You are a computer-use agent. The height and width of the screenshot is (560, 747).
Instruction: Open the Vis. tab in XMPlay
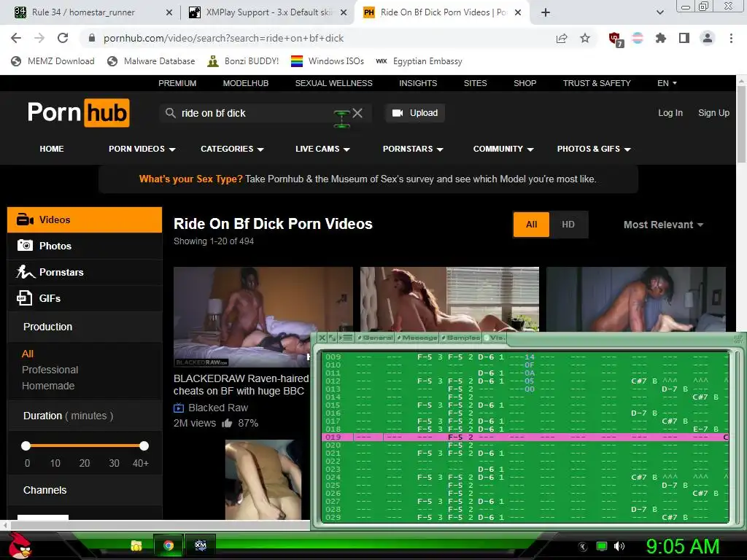pyautogui.click(x=495, y=338)
